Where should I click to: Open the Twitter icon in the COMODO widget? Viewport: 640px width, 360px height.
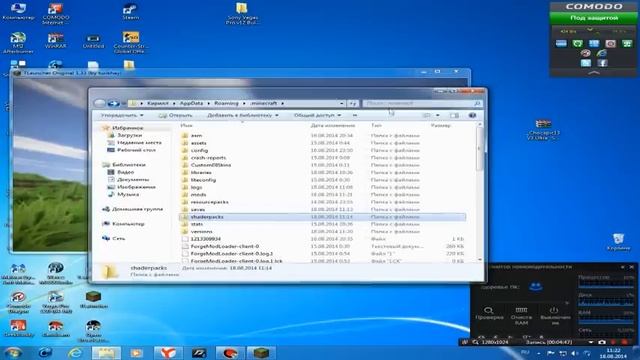[586, 63]
